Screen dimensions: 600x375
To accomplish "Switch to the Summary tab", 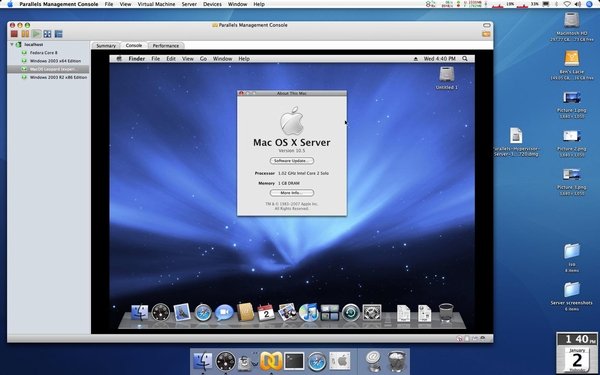I will [106, 46].
